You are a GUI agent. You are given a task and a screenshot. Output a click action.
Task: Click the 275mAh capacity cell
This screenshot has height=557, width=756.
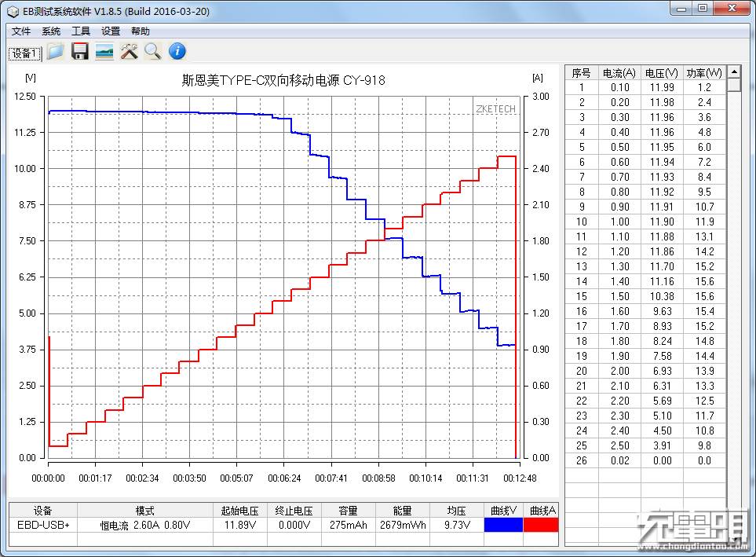click(348, 525)
